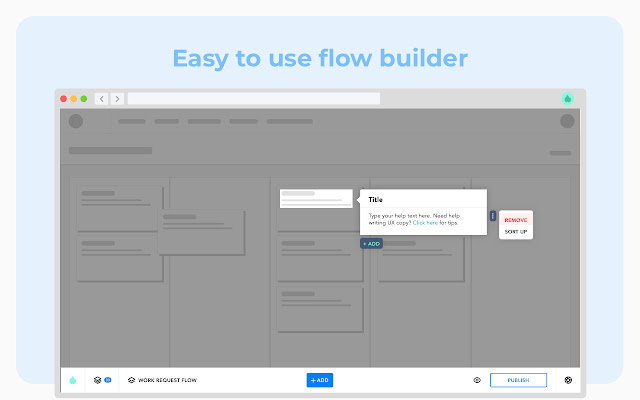Click the blue + ADD button in toolbar

click(320, 380)
